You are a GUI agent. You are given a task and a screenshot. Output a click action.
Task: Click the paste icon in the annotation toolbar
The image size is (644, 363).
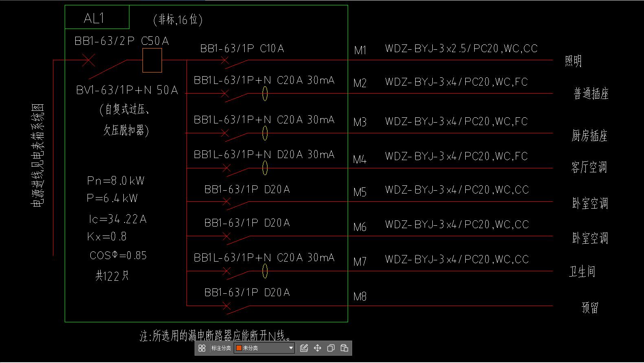coord(344,348)
